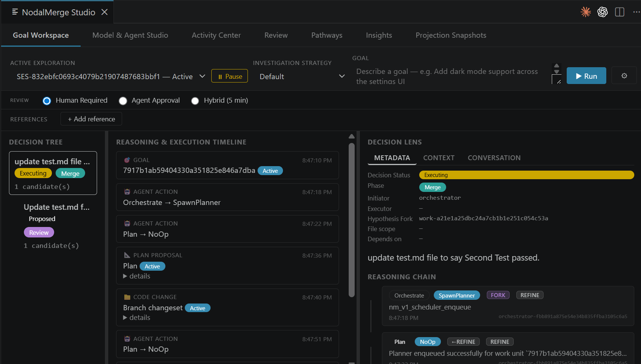
Task: Click goal field scroll down arrow
Action: [557, 71]
